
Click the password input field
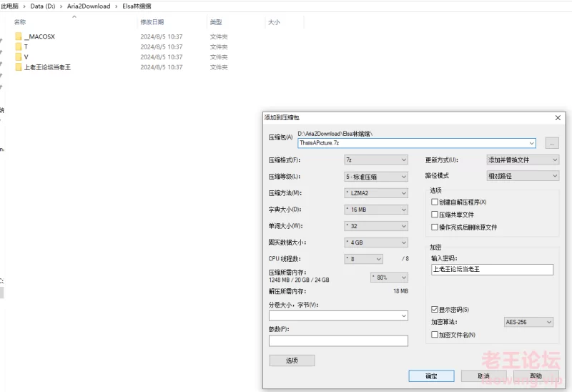pos(492,270)
